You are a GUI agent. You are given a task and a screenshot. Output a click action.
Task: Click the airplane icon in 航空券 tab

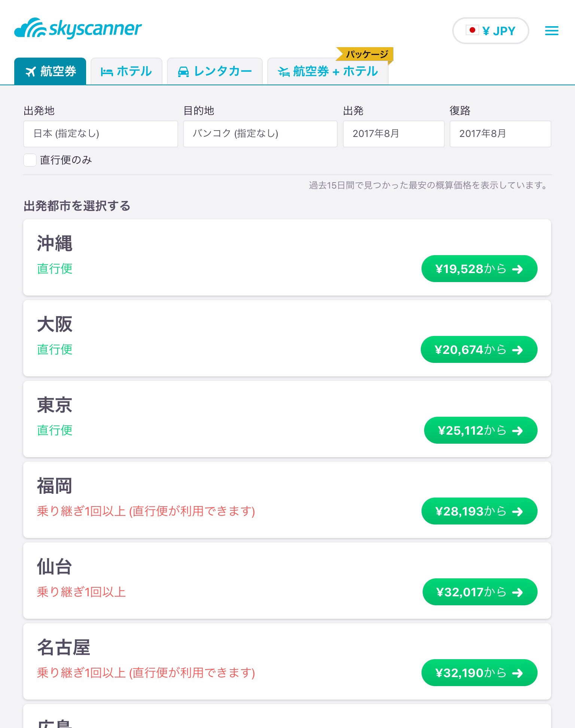(x=31, y=71)
